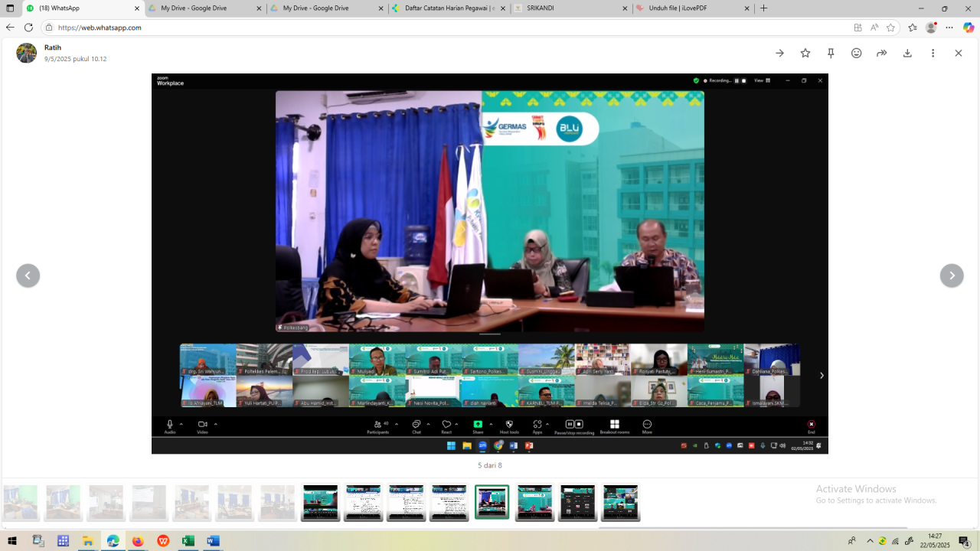
Task: Open the emoji reaction picker
Action: [856, 53]
